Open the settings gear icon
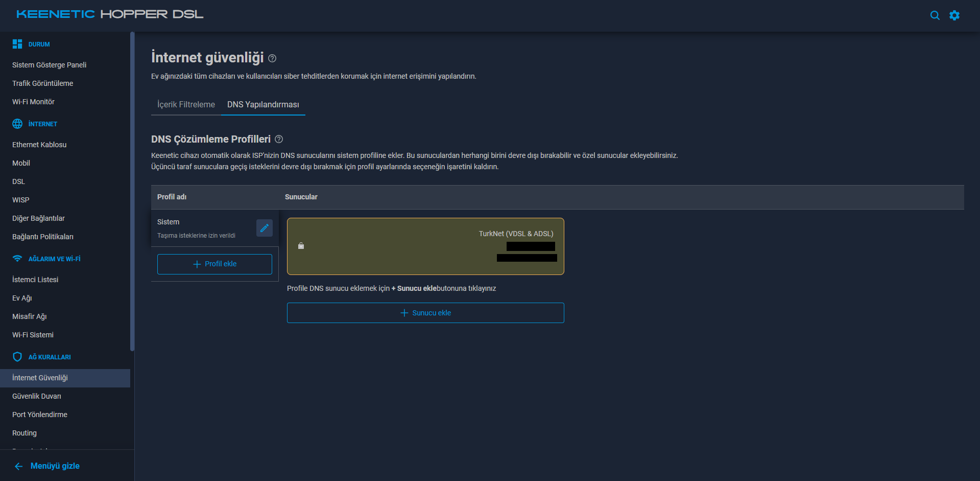Screen dimensions: 980x481 coord(954,15)
